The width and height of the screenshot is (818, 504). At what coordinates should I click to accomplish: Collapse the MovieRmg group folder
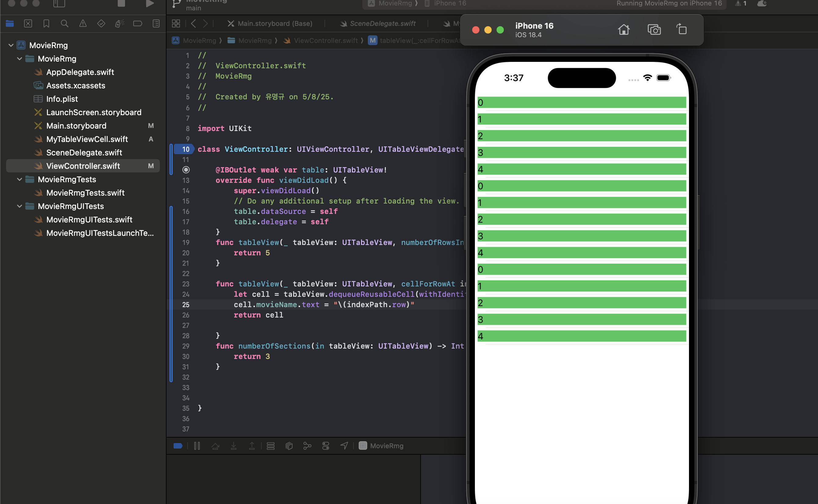click(19, 59)
